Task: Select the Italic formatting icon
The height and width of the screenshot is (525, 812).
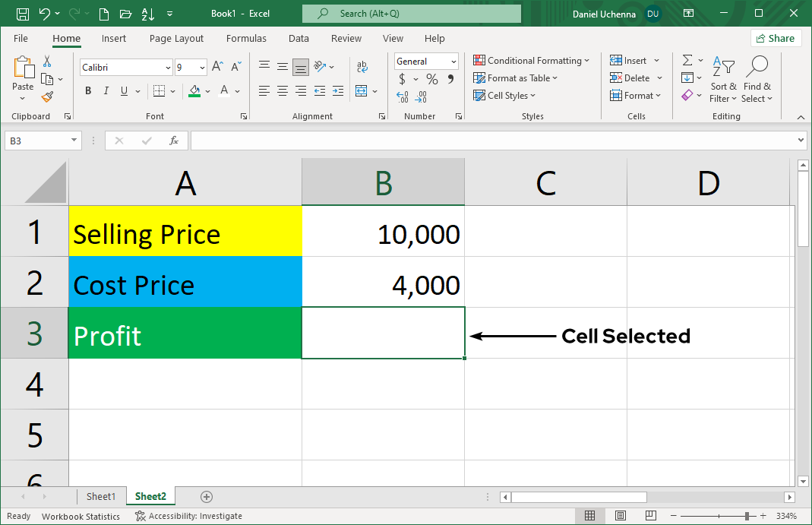Action: click(106, 90)
